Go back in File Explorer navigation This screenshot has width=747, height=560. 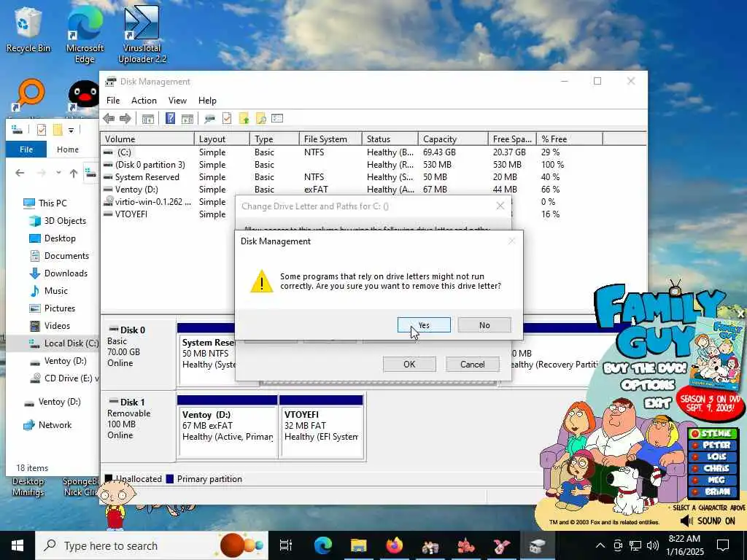point(20,173)
